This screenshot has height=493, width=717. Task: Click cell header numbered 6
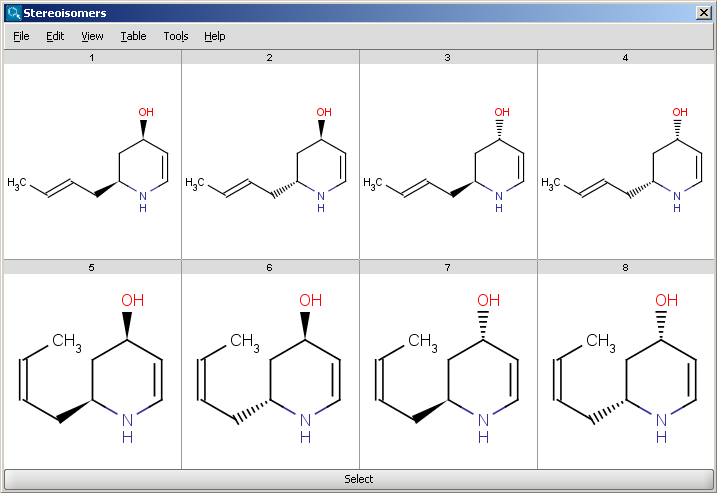click(270, 267)
